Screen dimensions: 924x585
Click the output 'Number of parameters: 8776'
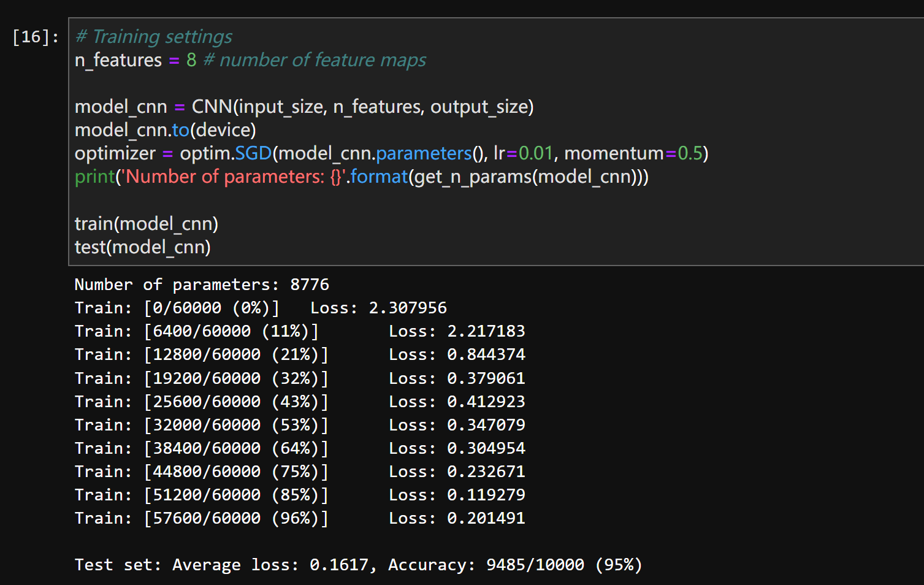pyautogui.click(x=202, y=285)
